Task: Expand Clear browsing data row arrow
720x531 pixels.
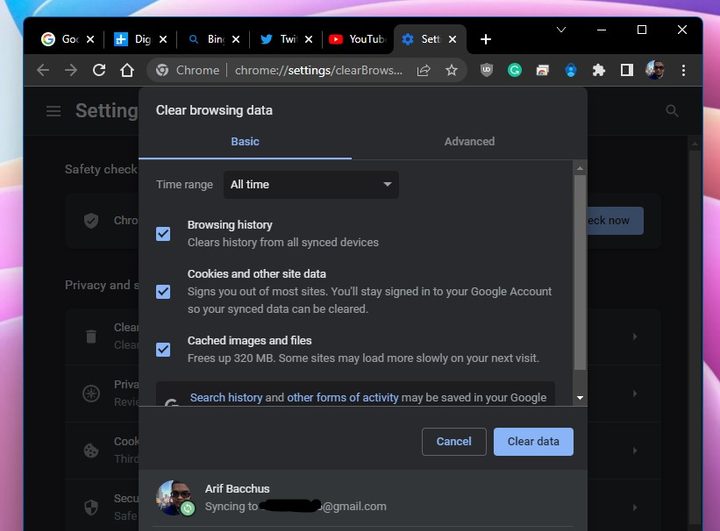Action: (x=635, y=337)
